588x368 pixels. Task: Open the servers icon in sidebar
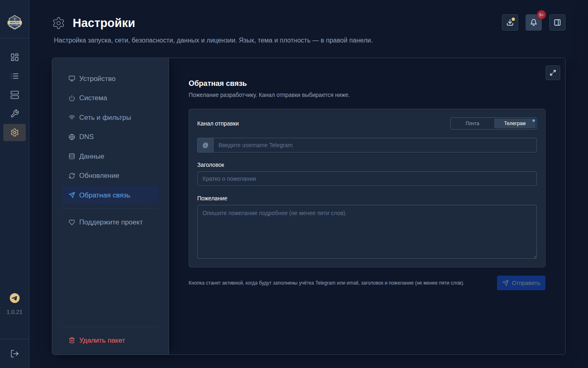(15, 95)
